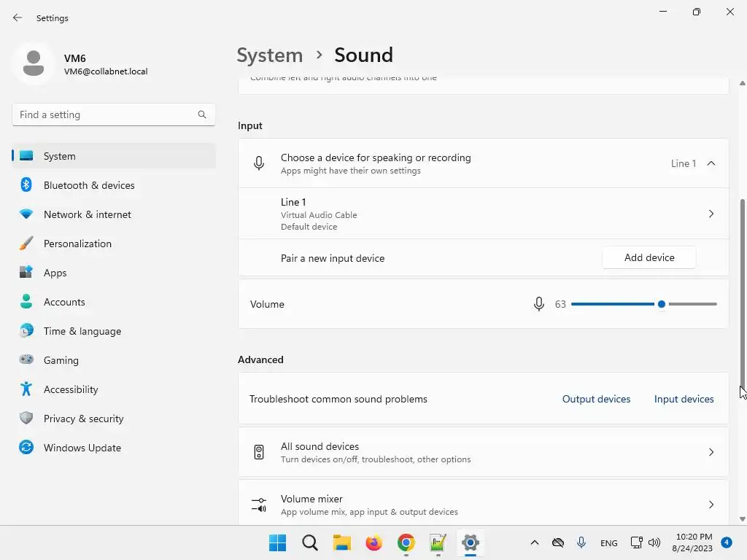Expand All sound devices chevron

tap(711, 452)
